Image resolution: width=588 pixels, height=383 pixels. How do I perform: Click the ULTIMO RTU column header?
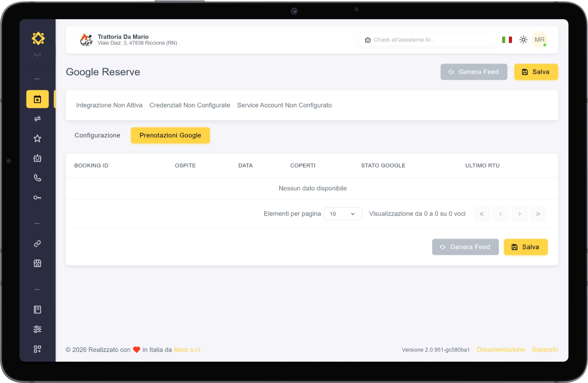[482, 166]
